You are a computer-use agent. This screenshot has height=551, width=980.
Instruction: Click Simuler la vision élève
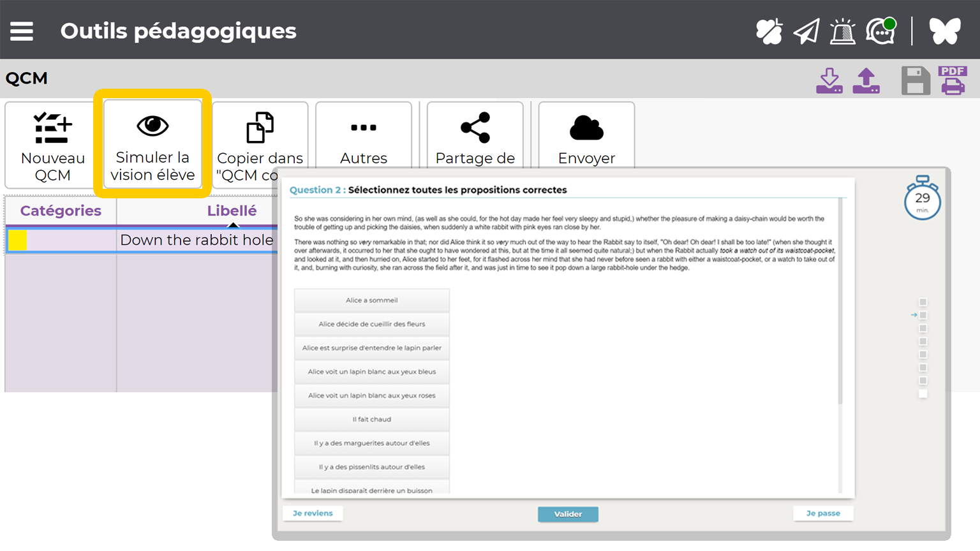pyautogui.click(x=152, y=143)
